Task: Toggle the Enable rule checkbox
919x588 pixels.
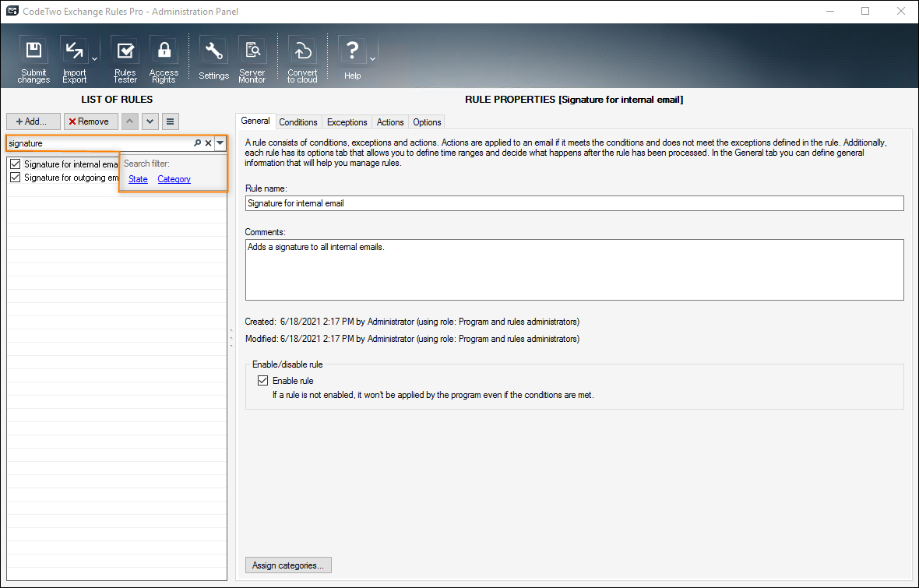Action: coord(263,381)
